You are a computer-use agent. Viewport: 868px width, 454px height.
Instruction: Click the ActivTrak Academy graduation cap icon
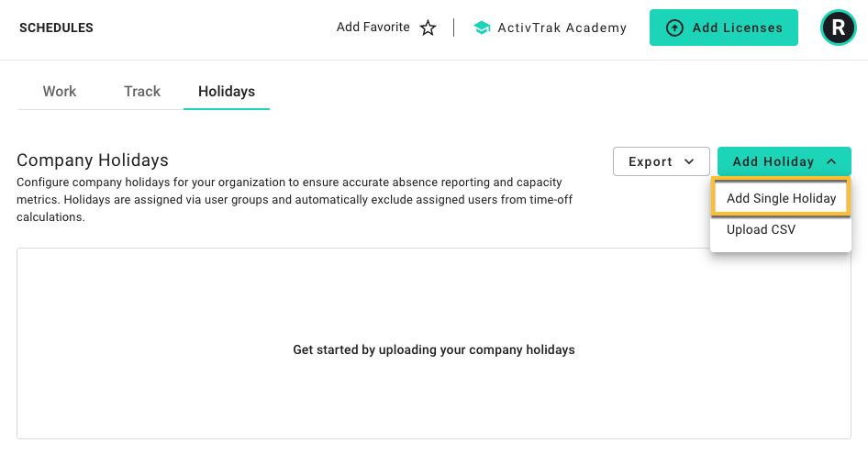(482, 28)
